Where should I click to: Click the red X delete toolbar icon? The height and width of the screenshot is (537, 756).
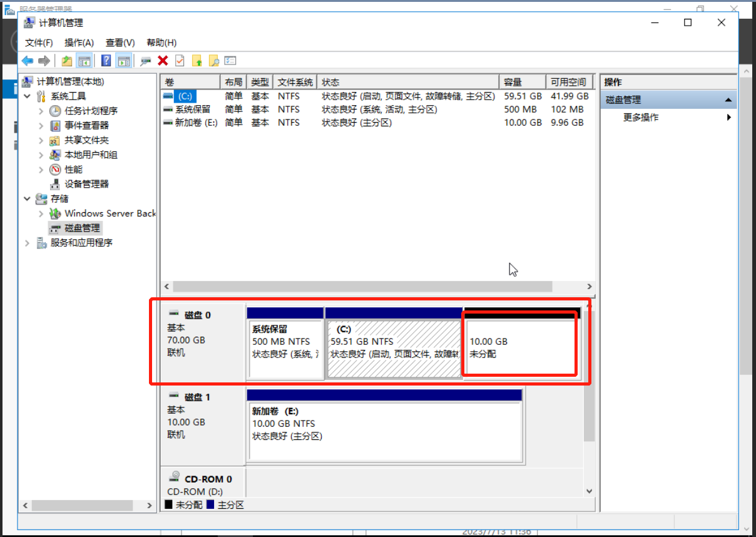[x=163, y=61]
